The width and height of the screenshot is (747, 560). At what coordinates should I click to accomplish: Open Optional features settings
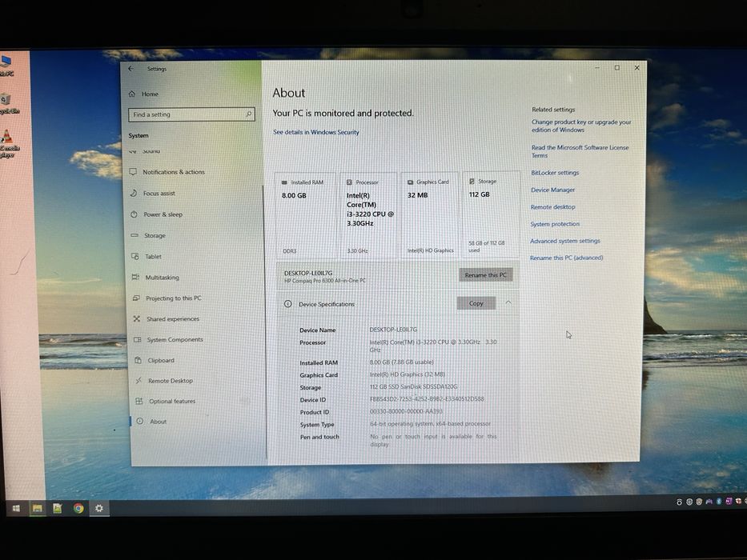pos(172,402)
